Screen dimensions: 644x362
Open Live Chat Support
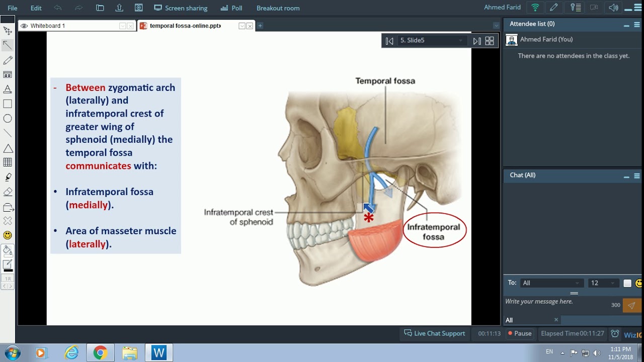pos(435,333)
